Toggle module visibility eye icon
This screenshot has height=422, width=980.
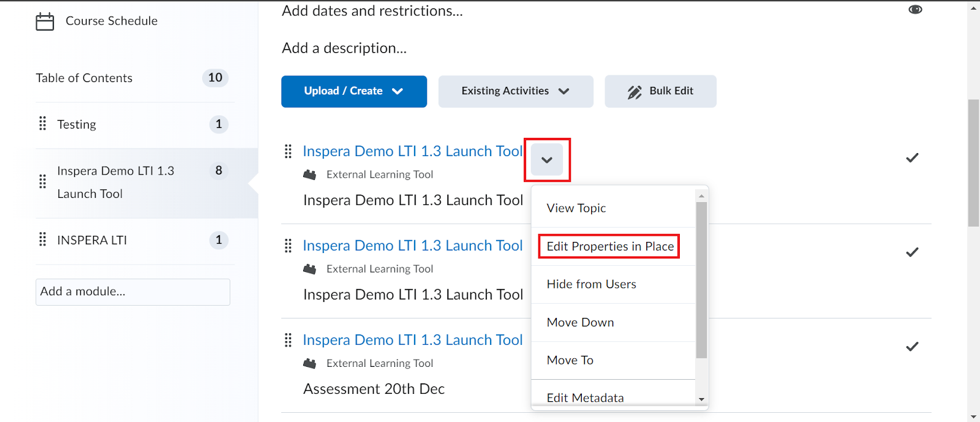(x=915, y=9)
